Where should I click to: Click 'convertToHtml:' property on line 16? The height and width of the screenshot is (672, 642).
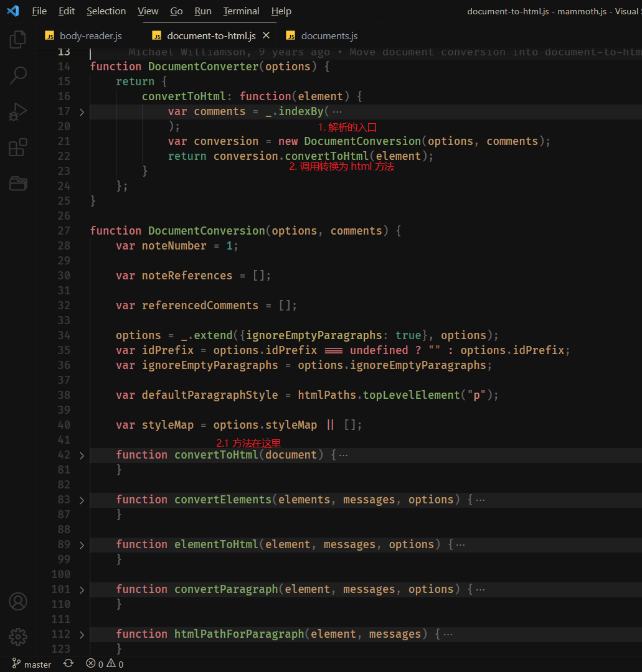187,96
